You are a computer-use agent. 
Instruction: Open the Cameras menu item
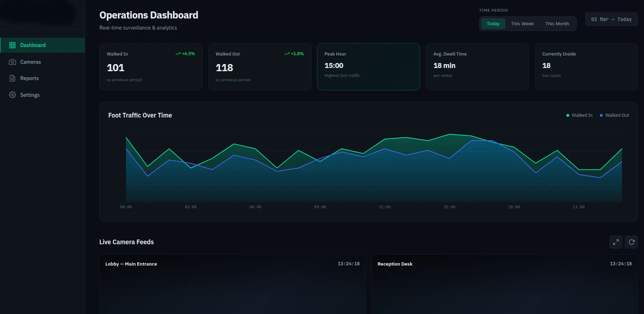(x=31, y=62)
